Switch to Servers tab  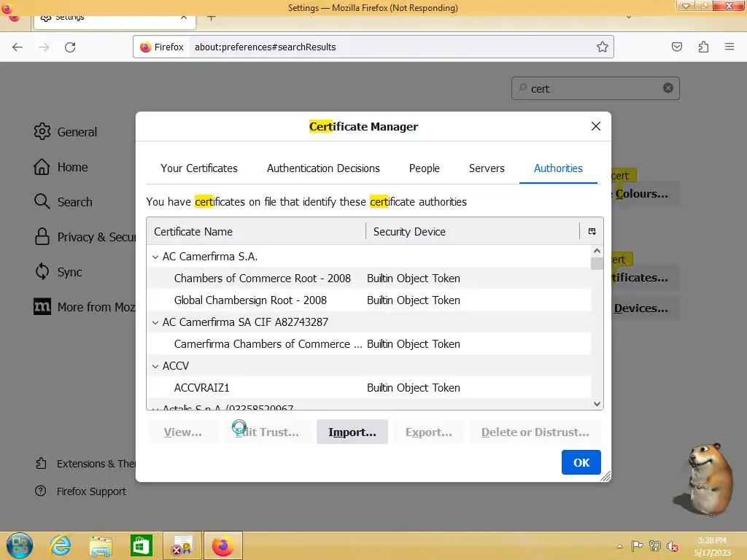487,168
